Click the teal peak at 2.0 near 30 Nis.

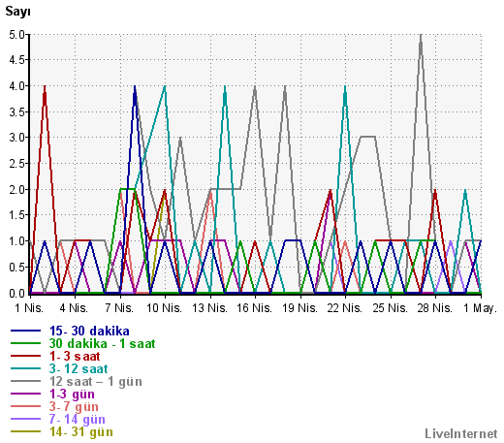pos(465,190)
